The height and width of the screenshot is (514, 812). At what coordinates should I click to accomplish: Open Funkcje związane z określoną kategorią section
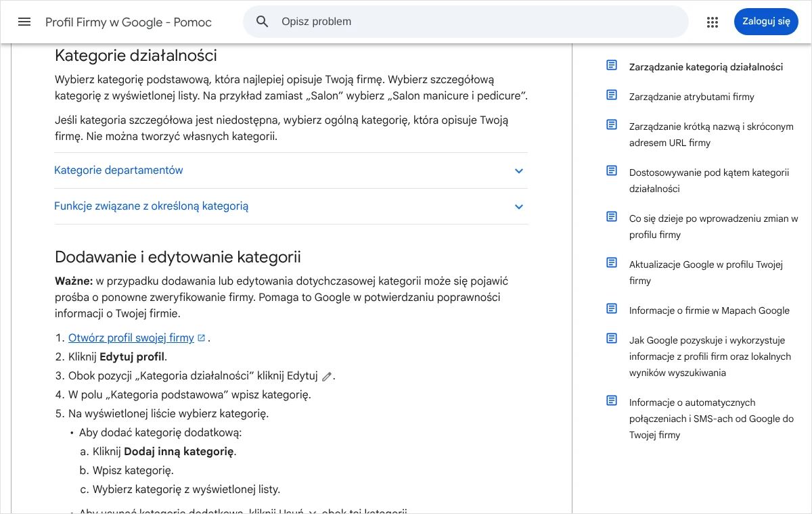pos(291,206)
